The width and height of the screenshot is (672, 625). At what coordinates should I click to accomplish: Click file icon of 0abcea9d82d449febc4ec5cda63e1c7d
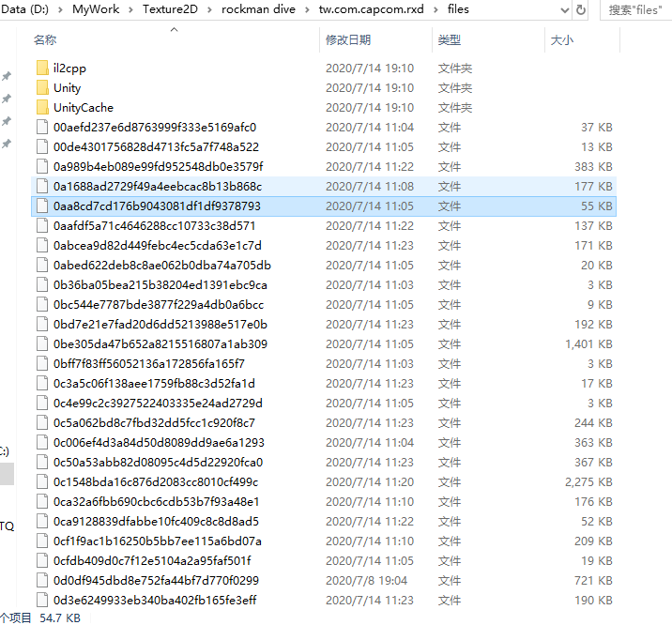(x=42, y=245)
